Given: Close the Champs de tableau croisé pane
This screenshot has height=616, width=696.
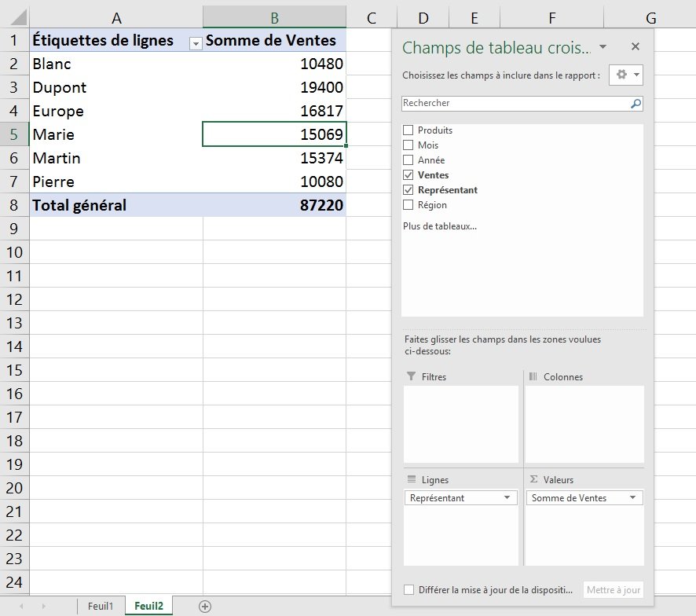Looking at the screenshot, I should pos(636,46).
